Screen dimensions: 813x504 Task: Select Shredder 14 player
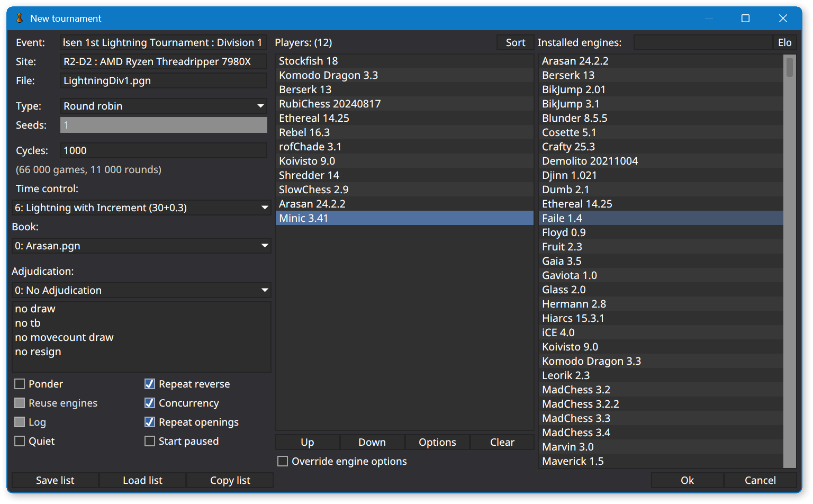point(404,175)
